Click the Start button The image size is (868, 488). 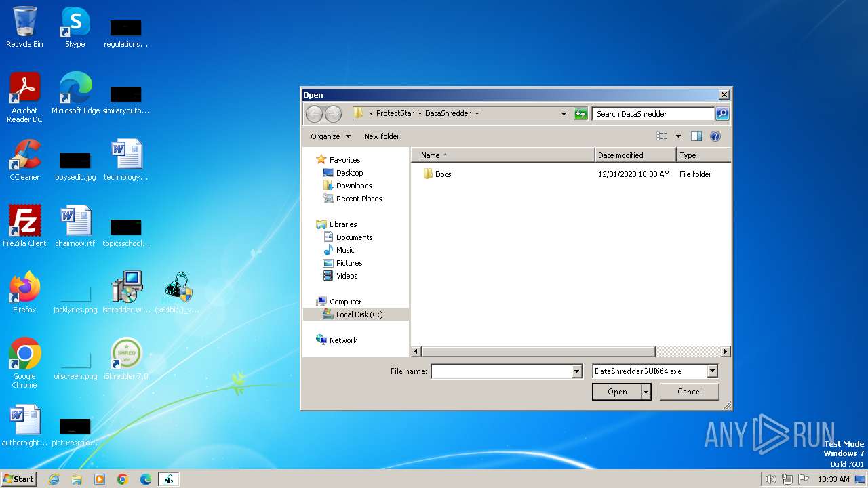(x=19, y=479)
